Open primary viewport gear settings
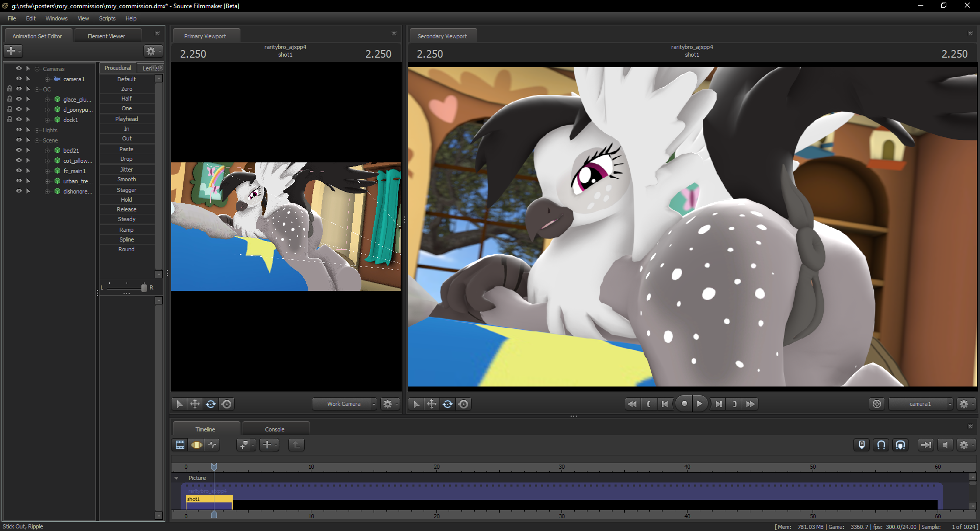 [x=389, y=404]
